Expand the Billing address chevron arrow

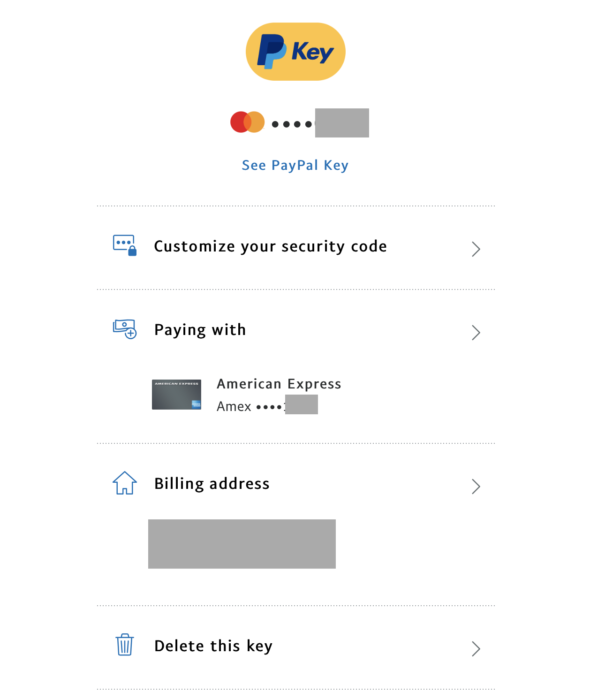coord(476,486)
